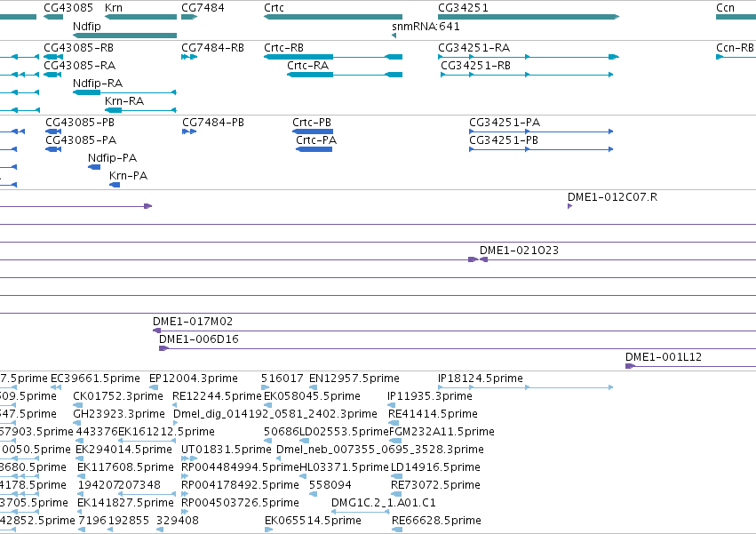The image size is (756, 534).
Task: Click EST IP18124.5prime label
Action: pyautogui.click(x=481, y=379)
